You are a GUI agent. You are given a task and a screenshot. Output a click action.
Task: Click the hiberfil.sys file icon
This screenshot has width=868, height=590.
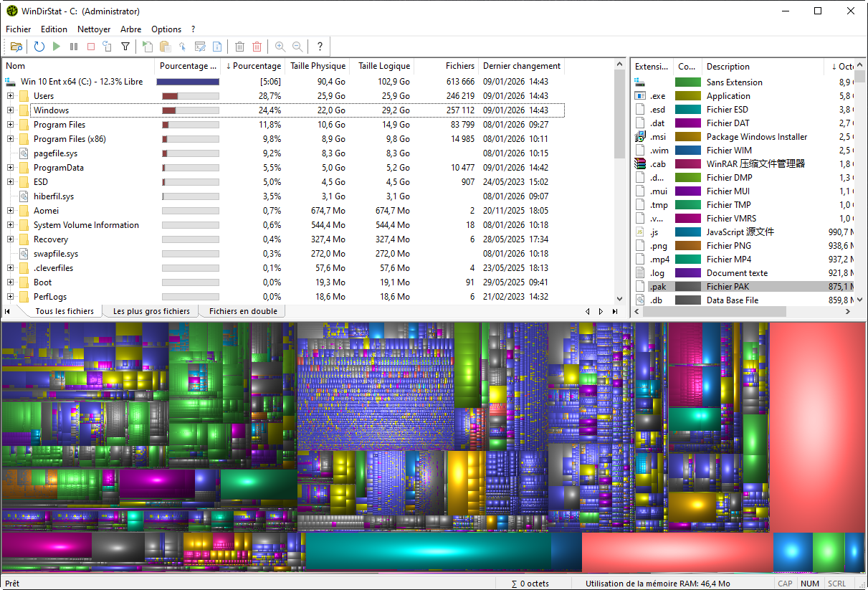[x=24, y=196]
